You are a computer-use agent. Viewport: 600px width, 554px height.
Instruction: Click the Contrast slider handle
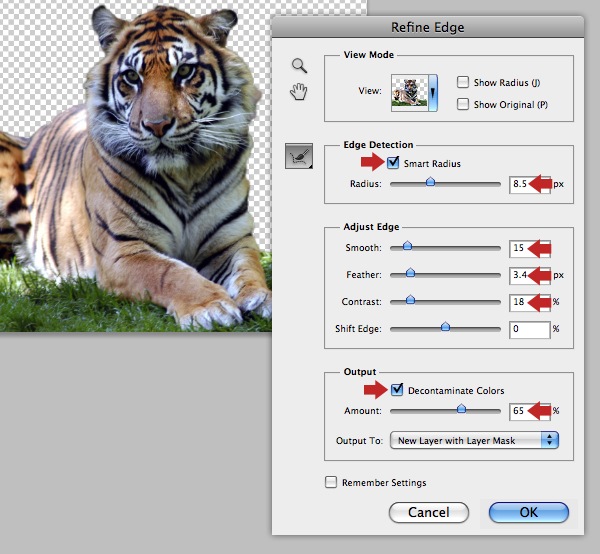[x=410, y=300]
